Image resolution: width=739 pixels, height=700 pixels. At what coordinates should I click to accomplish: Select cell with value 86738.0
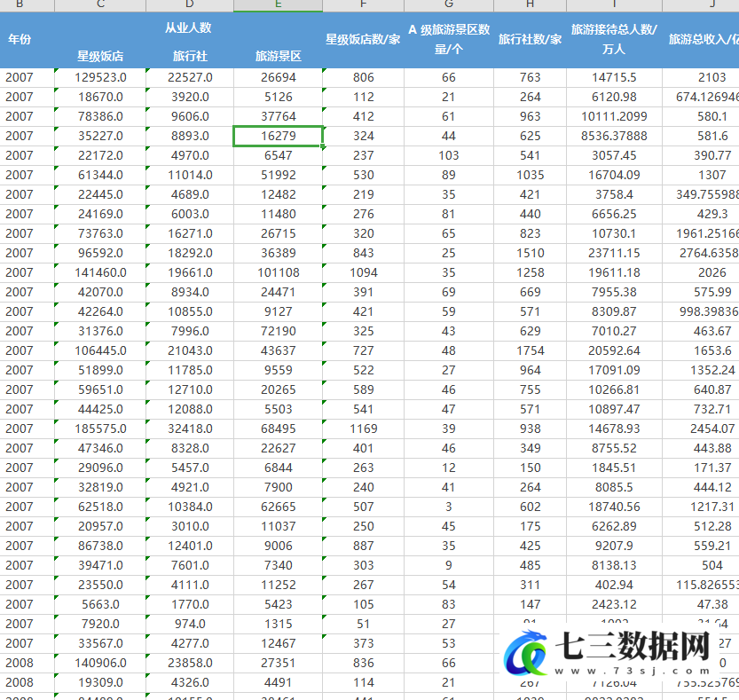coord(100,546)
